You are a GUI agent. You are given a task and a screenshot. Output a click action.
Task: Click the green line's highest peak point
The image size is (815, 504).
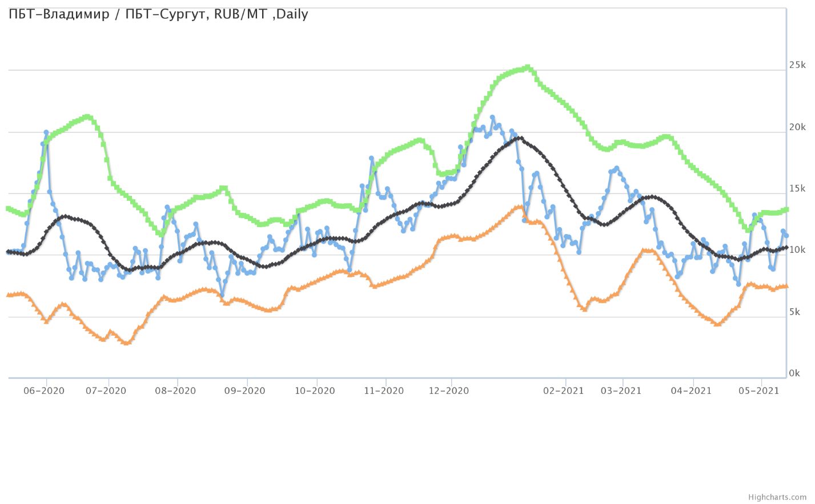point(527,67)
